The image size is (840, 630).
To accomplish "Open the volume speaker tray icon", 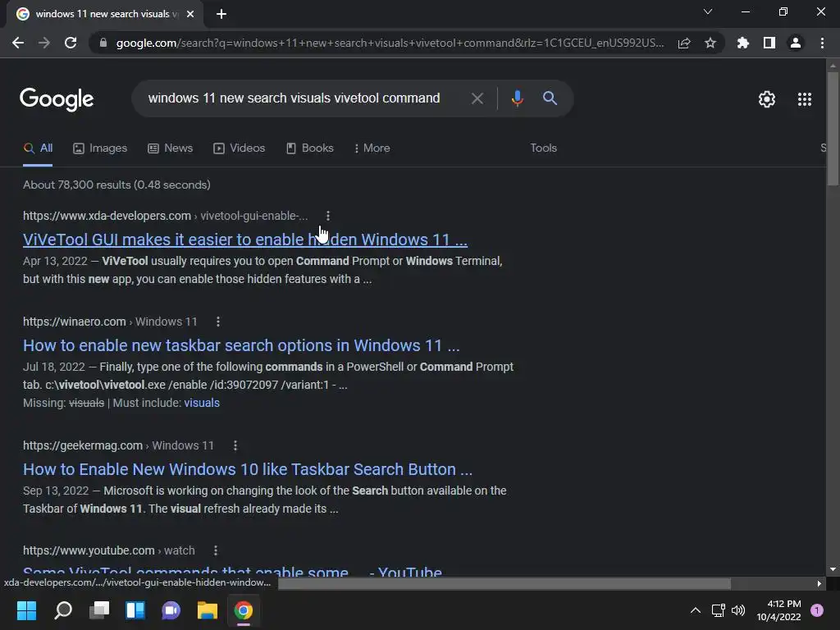I will [x=738, y=610].
